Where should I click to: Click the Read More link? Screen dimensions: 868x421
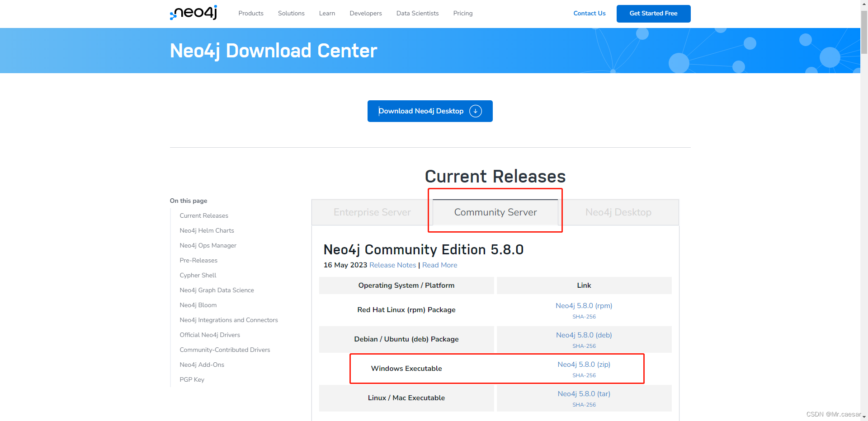point(439,265)
